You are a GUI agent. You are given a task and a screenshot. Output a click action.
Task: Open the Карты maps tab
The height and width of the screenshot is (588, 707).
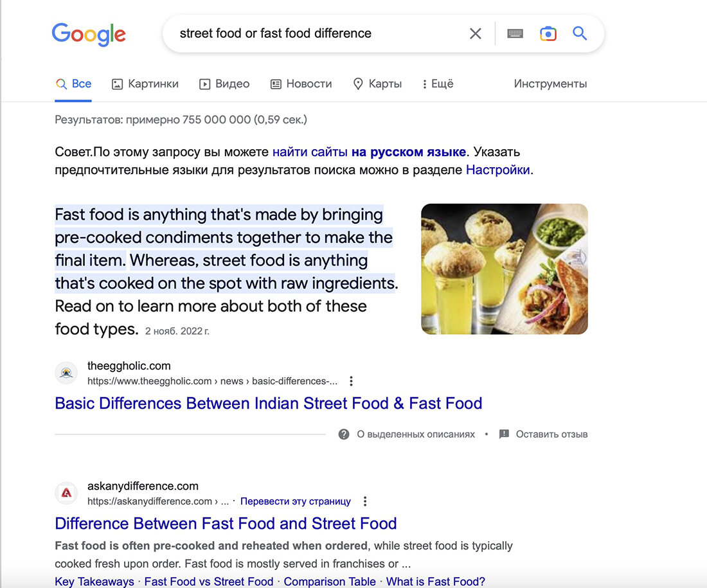377,84
